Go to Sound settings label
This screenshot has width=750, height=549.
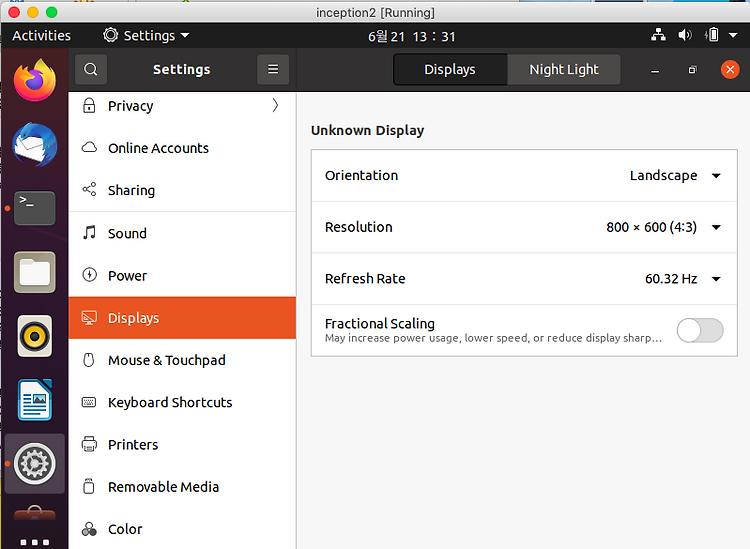point(127,233)
